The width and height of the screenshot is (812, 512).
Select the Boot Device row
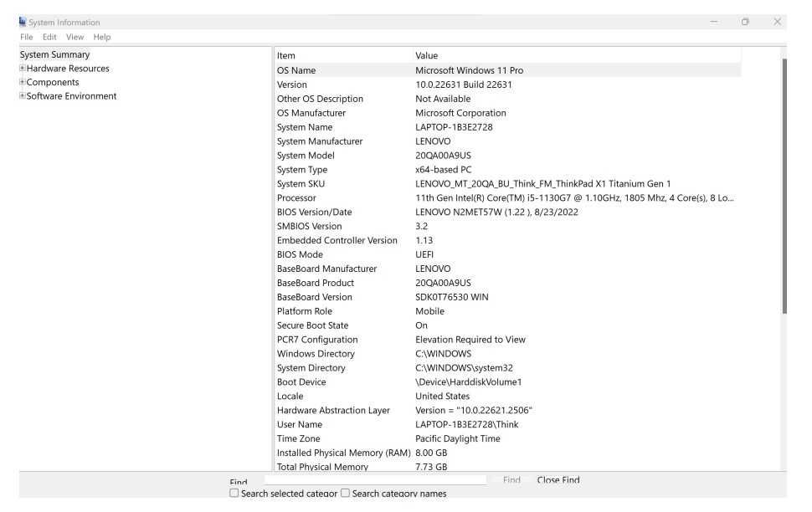click(x=507, y=382)
